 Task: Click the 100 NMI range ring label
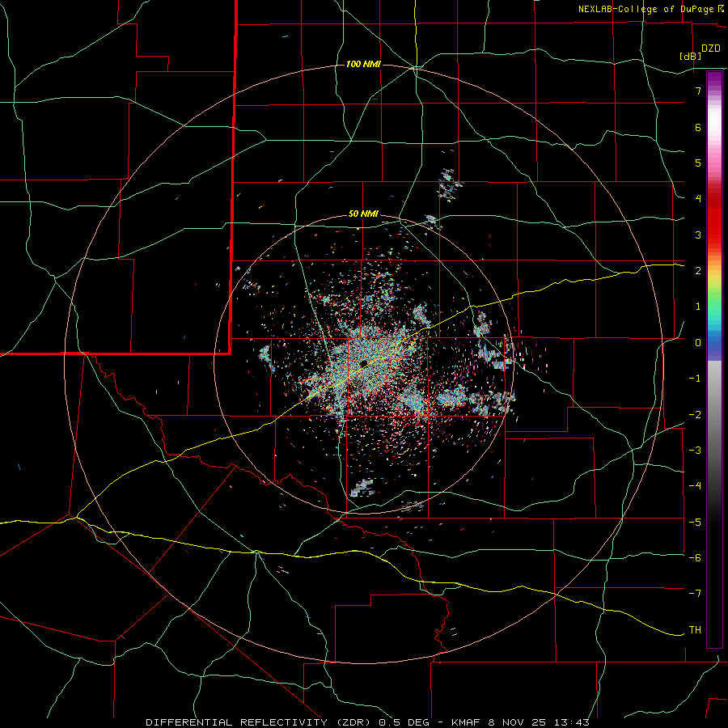[x=363, y=64]
